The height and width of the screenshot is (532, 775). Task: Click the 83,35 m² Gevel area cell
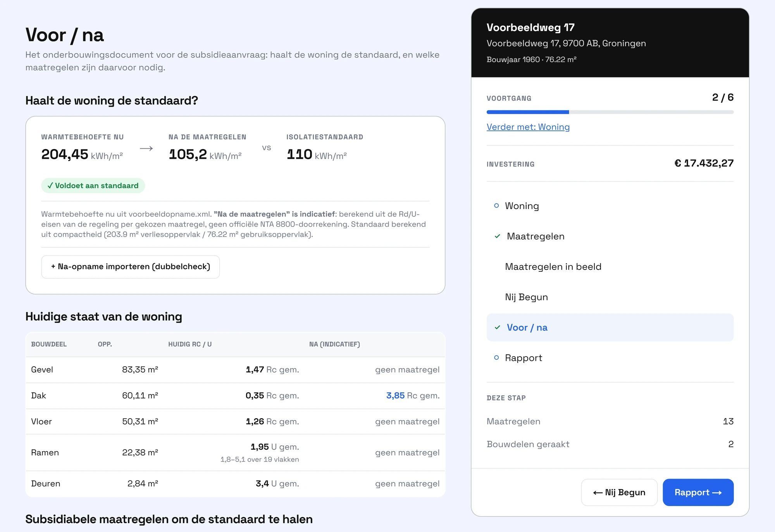(x=140, y=370)
